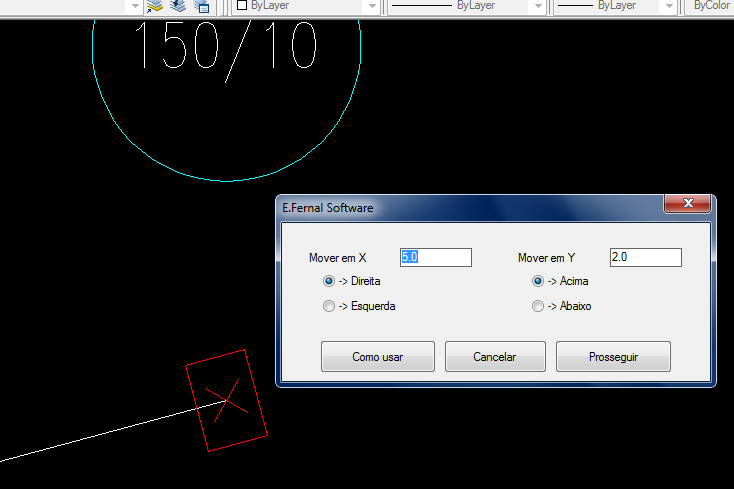Select the Esquerda radio button
The width and height of the screenshot is (734, 489).
329,306
